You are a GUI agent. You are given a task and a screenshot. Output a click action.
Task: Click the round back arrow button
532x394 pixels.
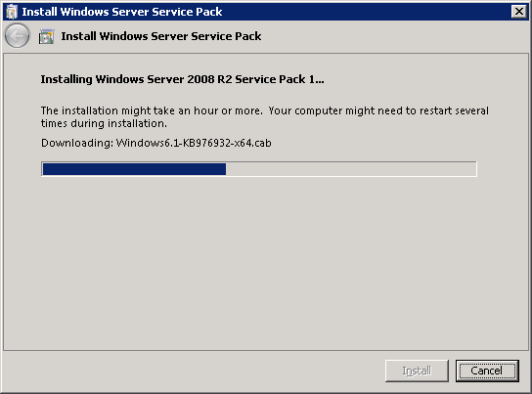coord(17,35)
